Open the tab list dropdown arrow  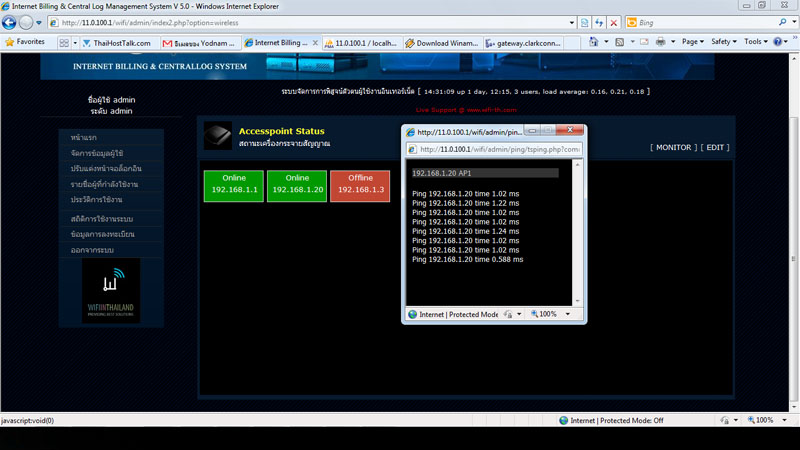[75, 43]
